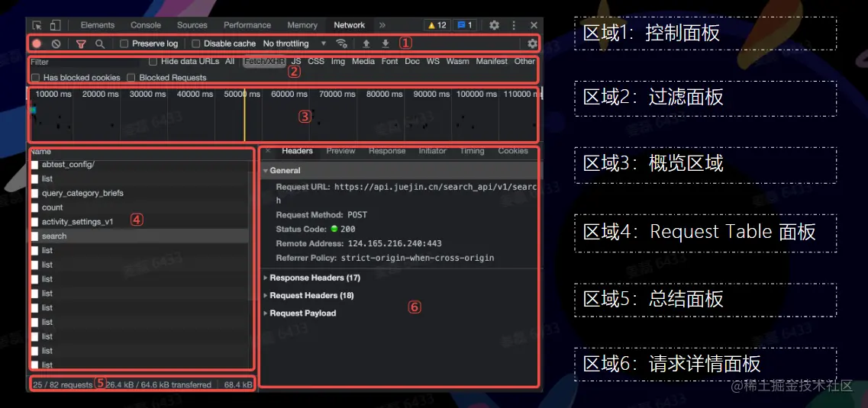868x408 pixels.
Task: Open the Cookies tab
Action: [x=512, y=151]
